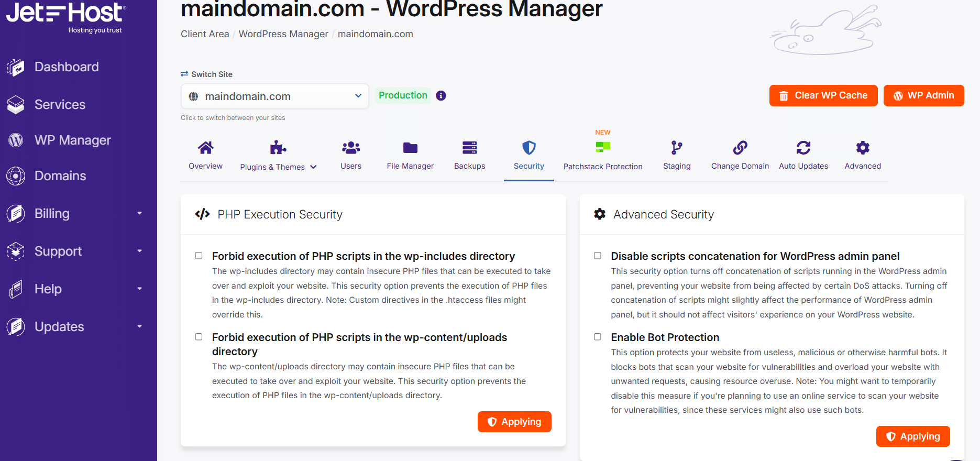Image resolution: width=980 pixels, height=461 pixels.
Task: Enable forbid PHP execution in wp-includes
Action: [199, 256]
